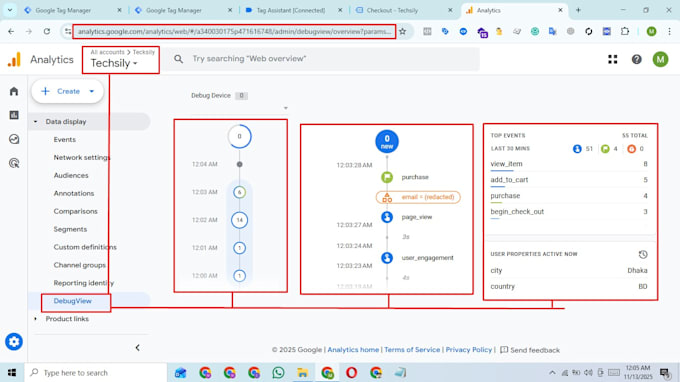Open the green M account avatar

[x=660, y=59]
